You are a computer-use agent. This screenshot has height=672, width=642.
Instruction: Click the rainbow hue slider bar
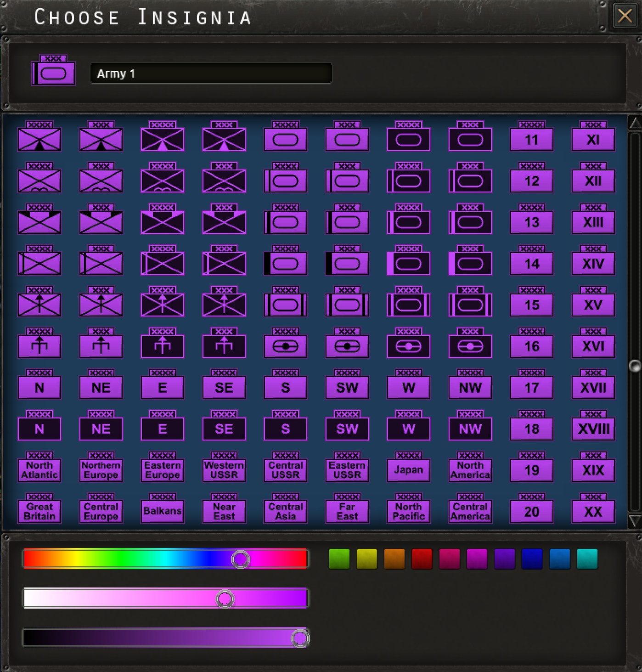[x=165, y=559]
